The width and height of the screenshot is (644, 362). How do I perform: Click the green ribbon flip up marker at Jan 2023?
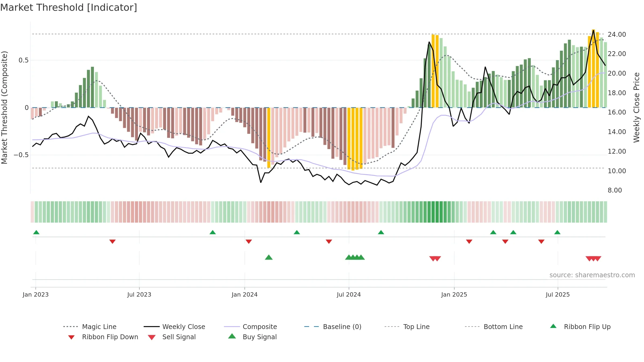tap(36, 232)
